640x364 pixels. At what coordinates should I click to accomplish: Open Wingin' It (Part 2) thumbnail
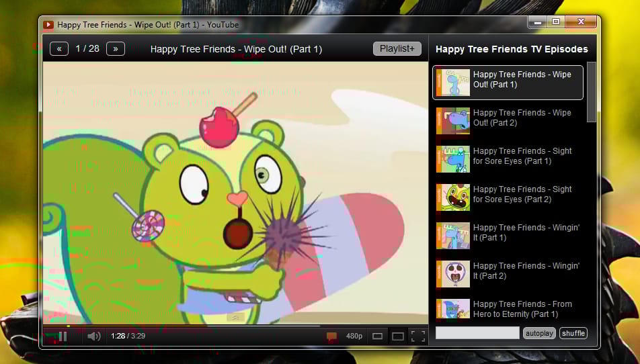453,274
